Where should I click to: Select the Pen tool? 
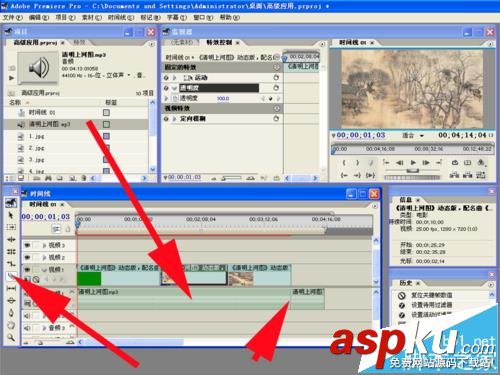click(x=11, y=313)
